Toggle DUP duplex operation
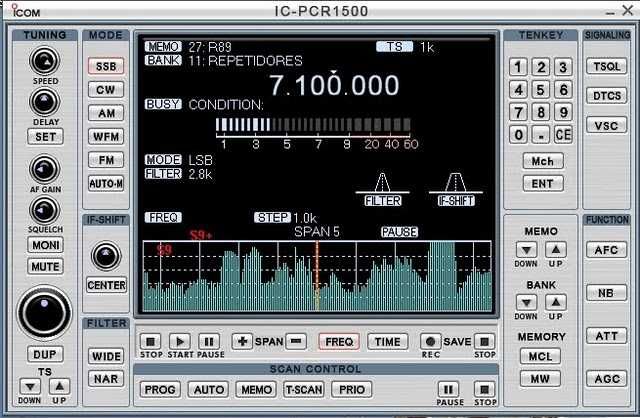 45,354
